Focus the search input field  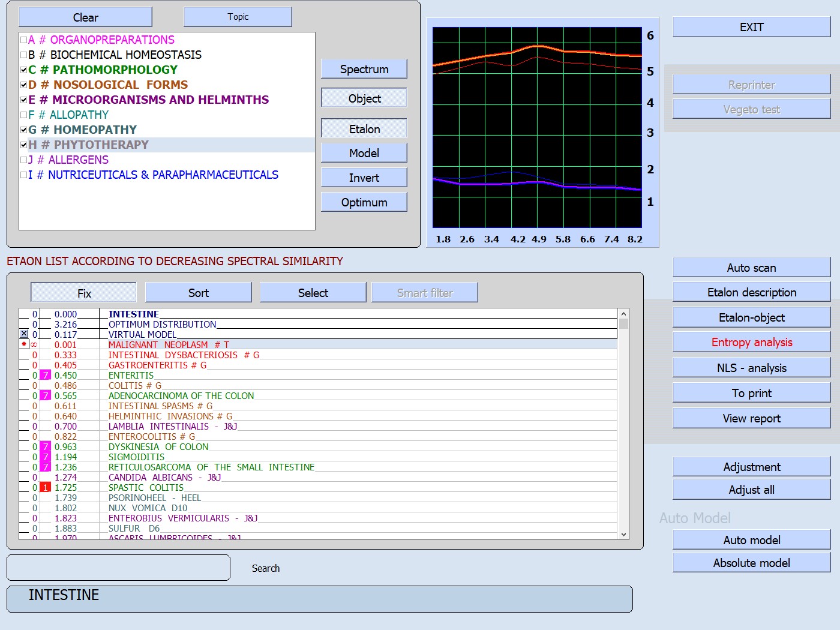coord(118,568)
